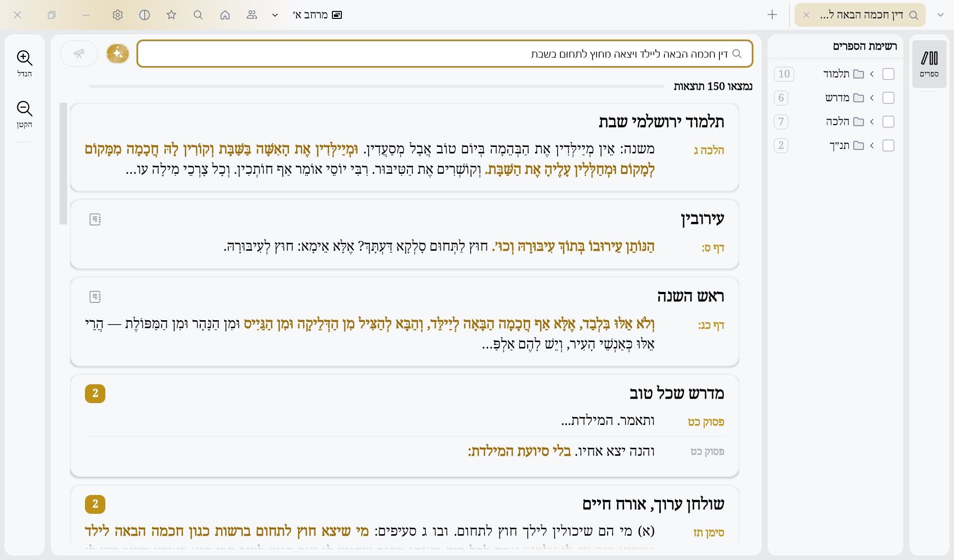Click the סימן תז reference label
954x560 pixels.
click(x=709, y=533)
